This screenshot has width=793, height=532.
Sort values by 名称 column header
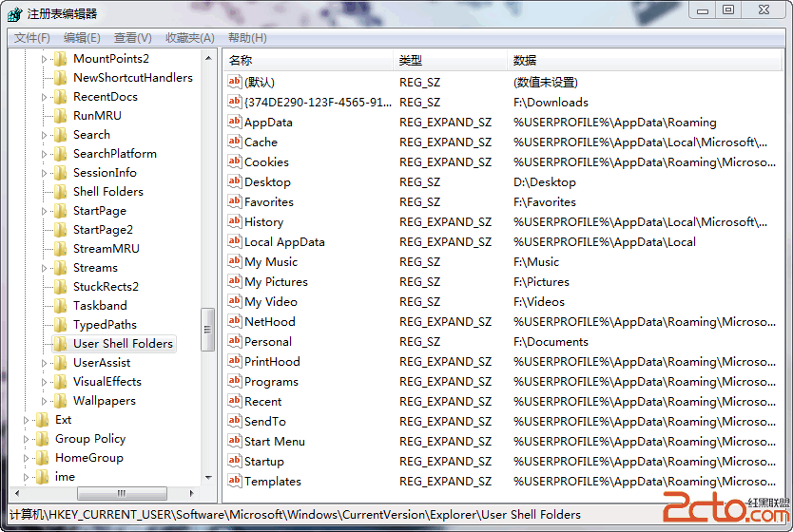point(308,60)
